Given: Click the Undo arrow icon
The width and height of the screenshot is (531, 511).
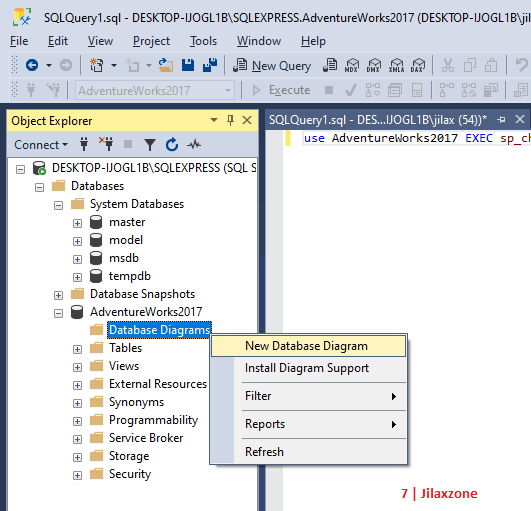Looking at the screenshot, I should [x=522, y=65].
